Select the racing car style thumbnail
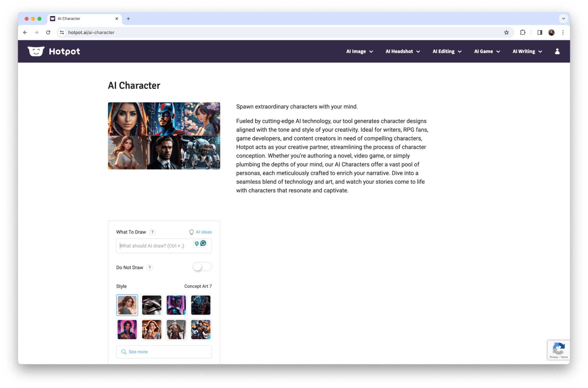The width and height of the screenshot is (588, 388). [x=152, y=305]
